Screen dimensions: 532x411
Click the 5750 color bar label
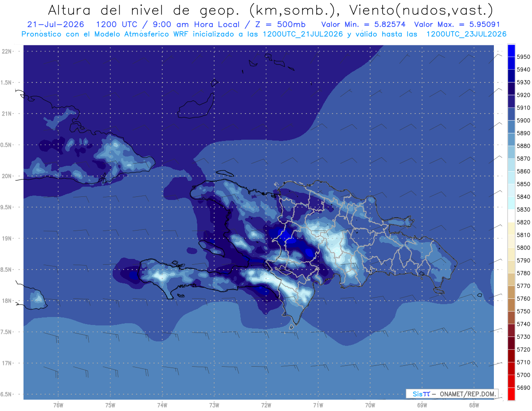[523, 311]
